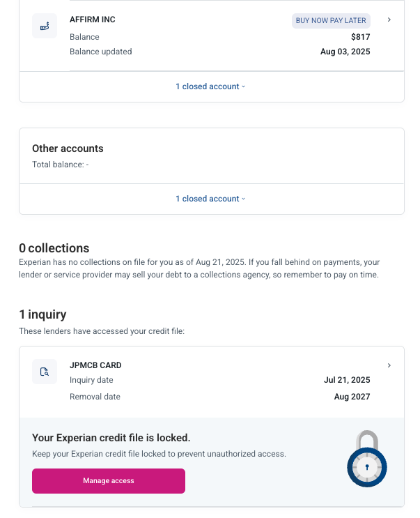Click the $817 balance amount
The height and width of the screenshot is (518, 420).
tap(361, 37)
